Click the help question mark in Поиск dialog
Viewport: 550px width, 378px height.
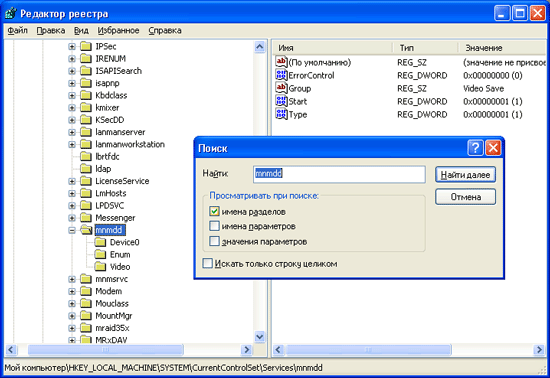[x=475, y=148]
